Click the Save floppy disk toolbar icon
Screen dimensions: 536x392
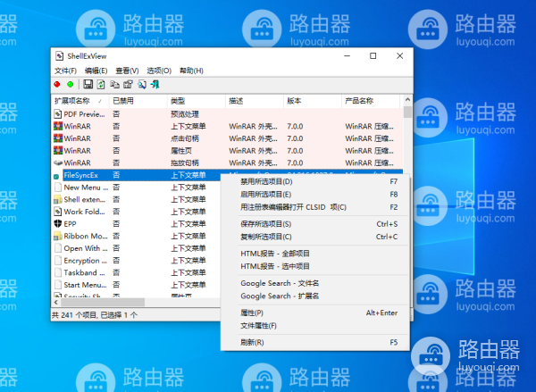click(88, 84)
